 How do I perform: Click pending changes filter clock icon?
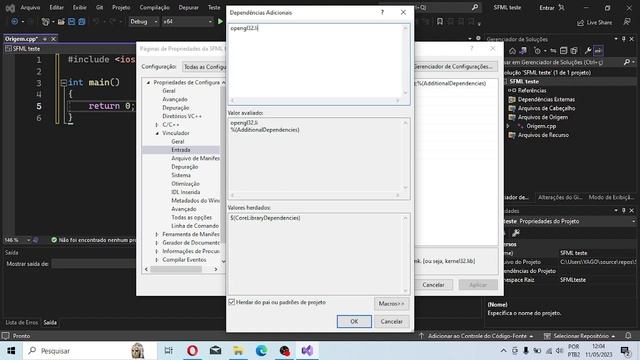(538, 51)
